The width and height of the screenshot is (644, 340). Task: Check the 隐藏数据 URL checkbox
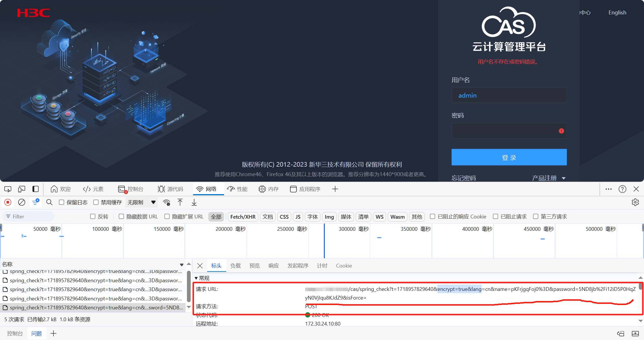121,216
